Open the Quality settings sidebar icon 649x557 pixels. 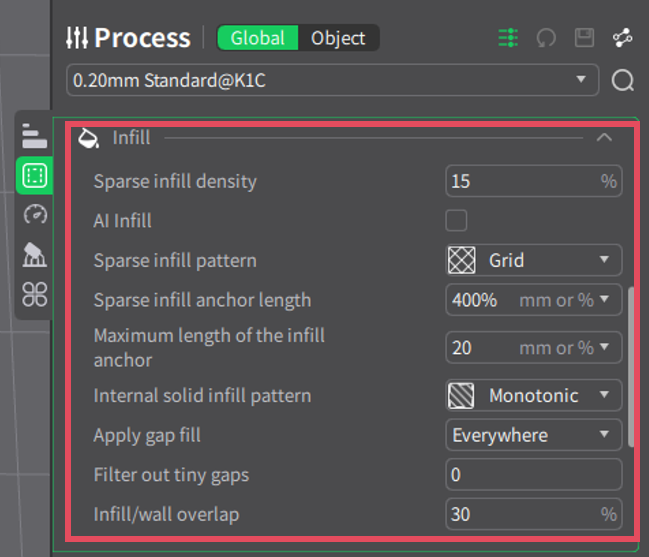coord(35,137)
